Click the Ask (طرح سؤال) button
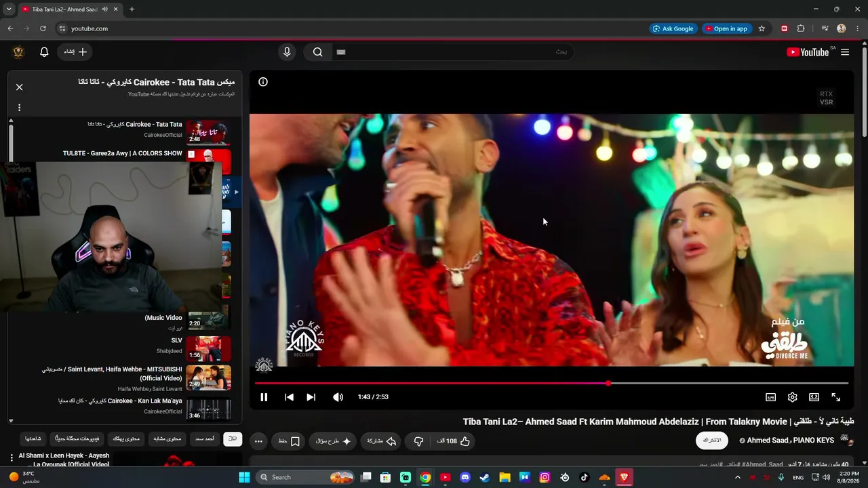This screenshot has width=868, height=488. tap(333, 441)
